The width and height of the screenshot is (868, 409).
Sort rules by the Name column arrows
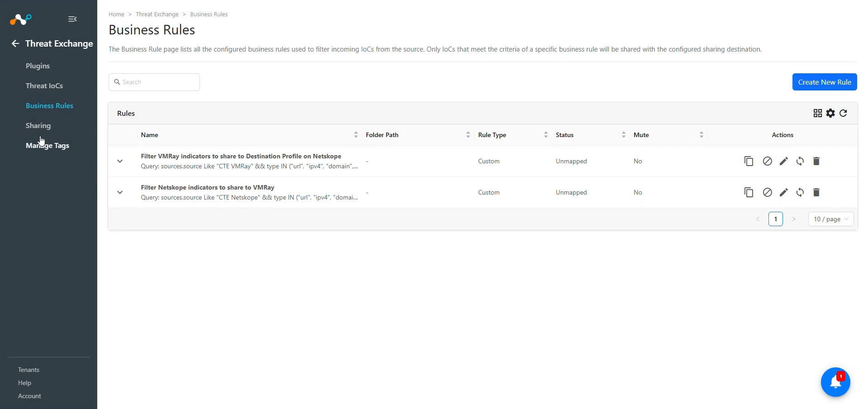click(x=356, y=135)
